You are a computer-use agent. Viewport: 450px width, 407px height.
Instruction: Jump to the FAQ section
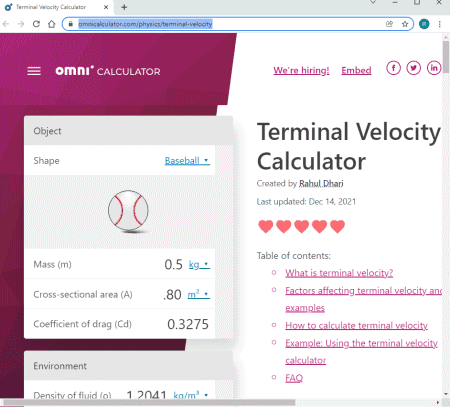[x=294, y=378]
